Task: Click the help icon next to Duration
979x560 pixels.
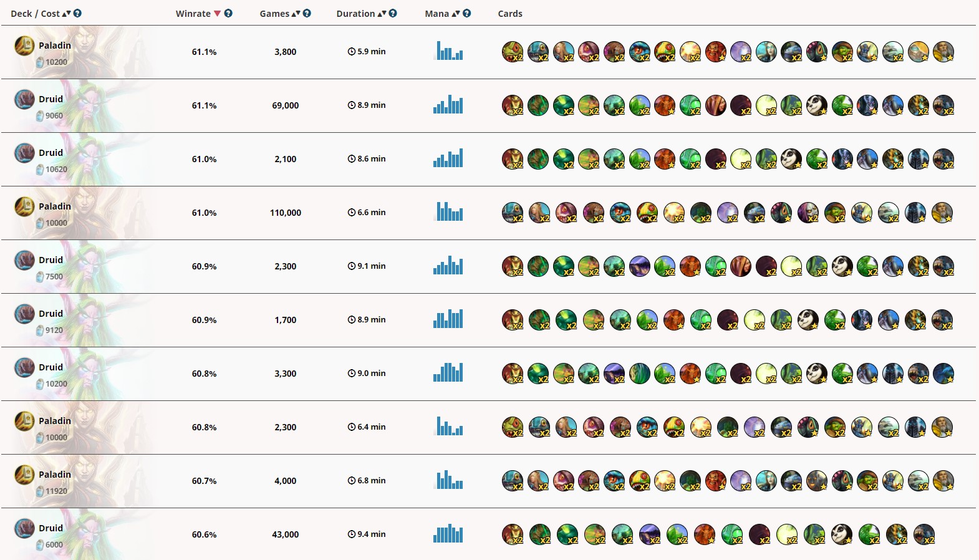Action: click(393, 13)
